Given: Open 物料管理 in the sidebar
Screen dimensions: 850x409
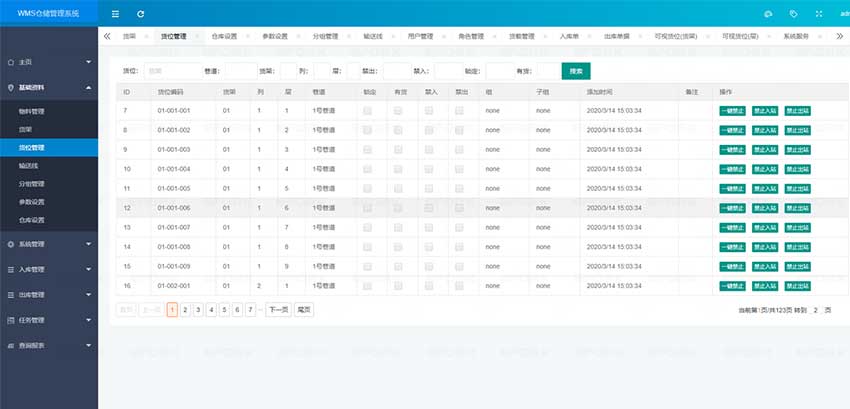Looking at the screenshot, I should (32, 111).
